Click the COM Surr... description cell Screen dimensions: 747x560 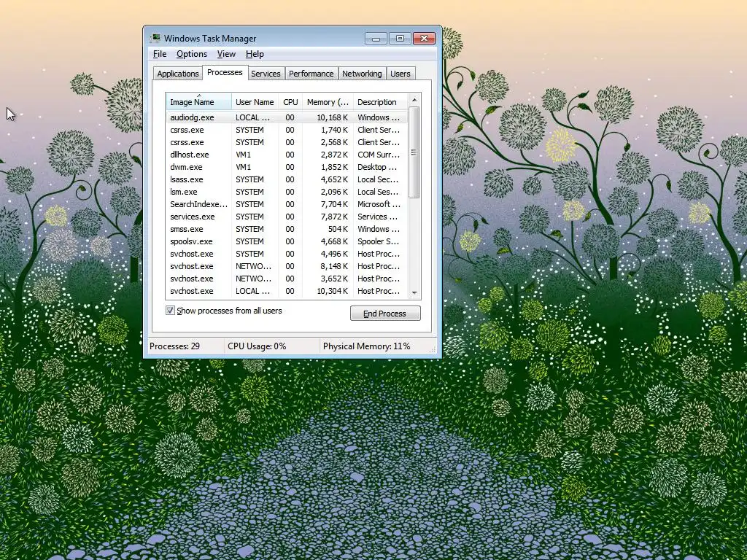coord(379,155)
